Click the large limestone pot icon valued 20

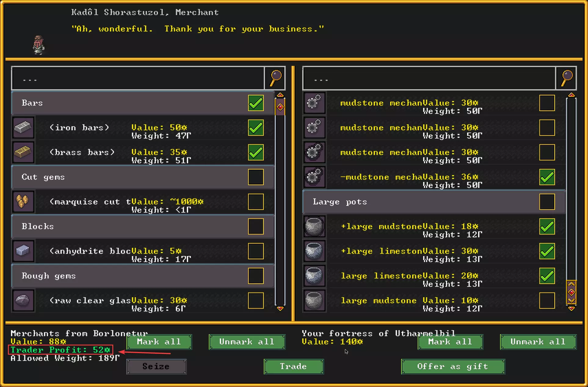(314, 276)
